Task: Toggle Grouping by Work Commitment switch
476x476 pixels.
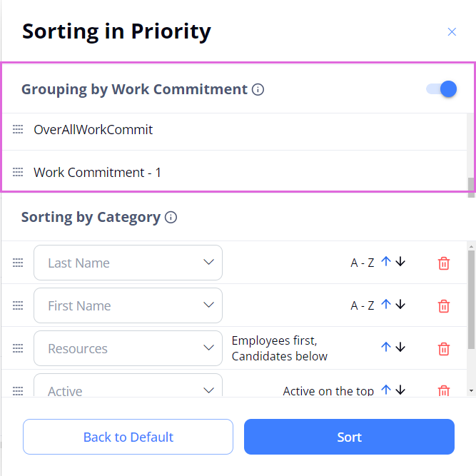Action: (441, 89)
